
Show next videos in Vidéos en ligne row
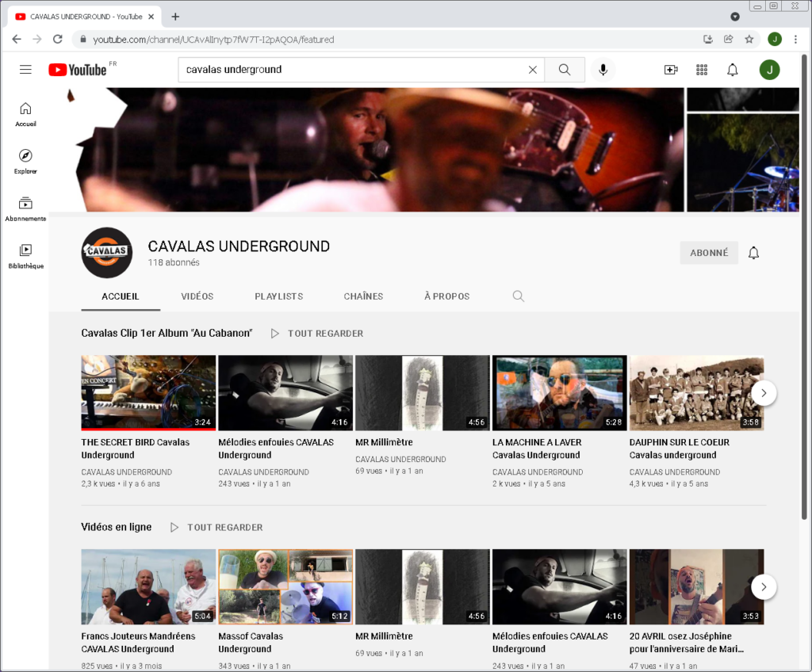click(764, 587)
